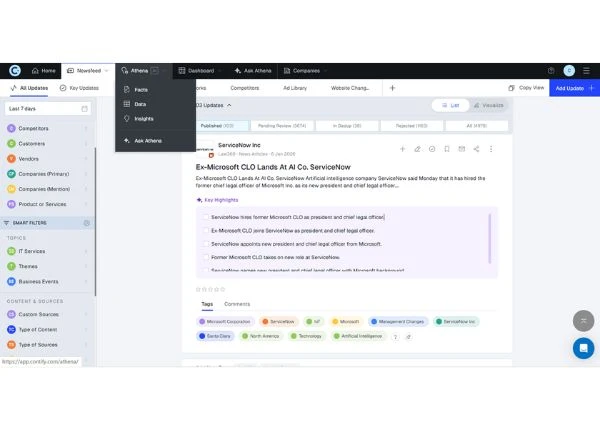Check the 'Former Microsoft CLO takes on new role' highlight
This screenshot has height=430, width=600.
click(x=206, y=257)
